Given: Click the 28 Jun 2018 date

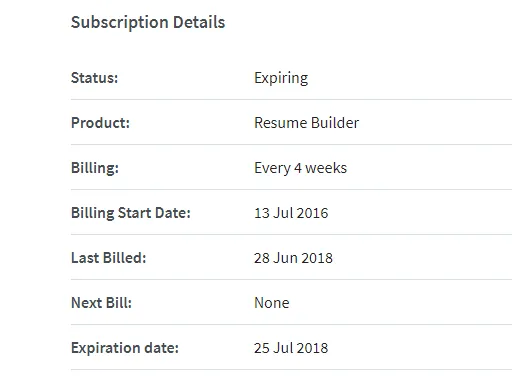Looking at the screenshot, I should pyautogui.click(x=293, y=258).
